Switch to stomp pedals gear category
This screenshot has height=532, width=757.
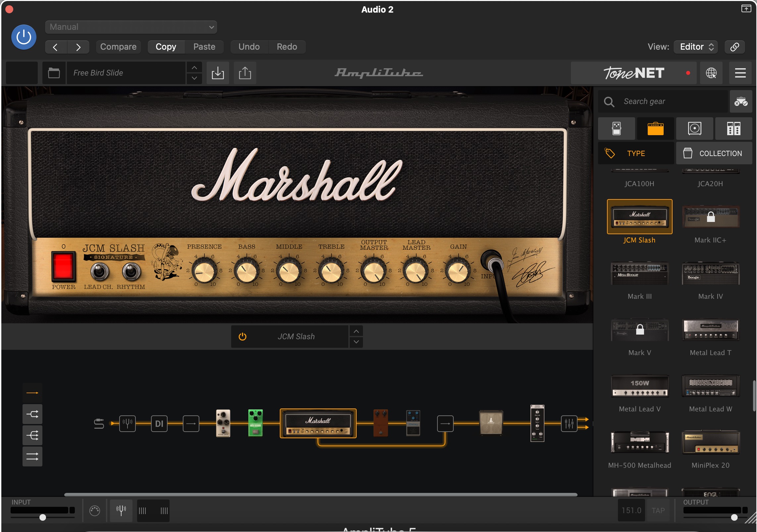[617, 129]
